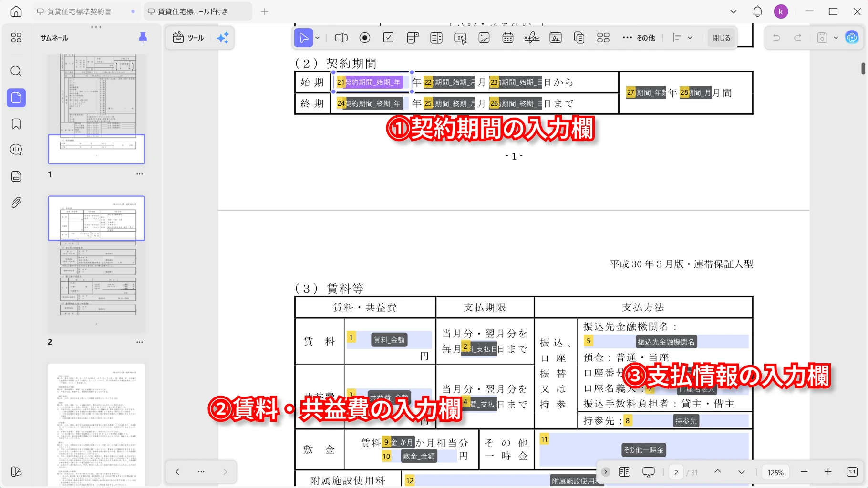Select page 1 thumbnail
Image resolution: width=868 pixels, height=488 pixels.
[x=96, y=109]
